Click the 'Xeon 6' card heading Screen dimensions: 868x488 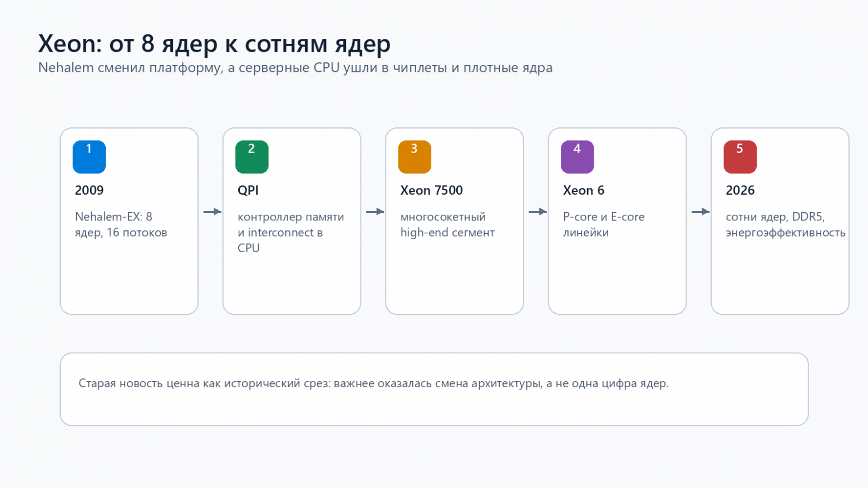pos(583,190)
